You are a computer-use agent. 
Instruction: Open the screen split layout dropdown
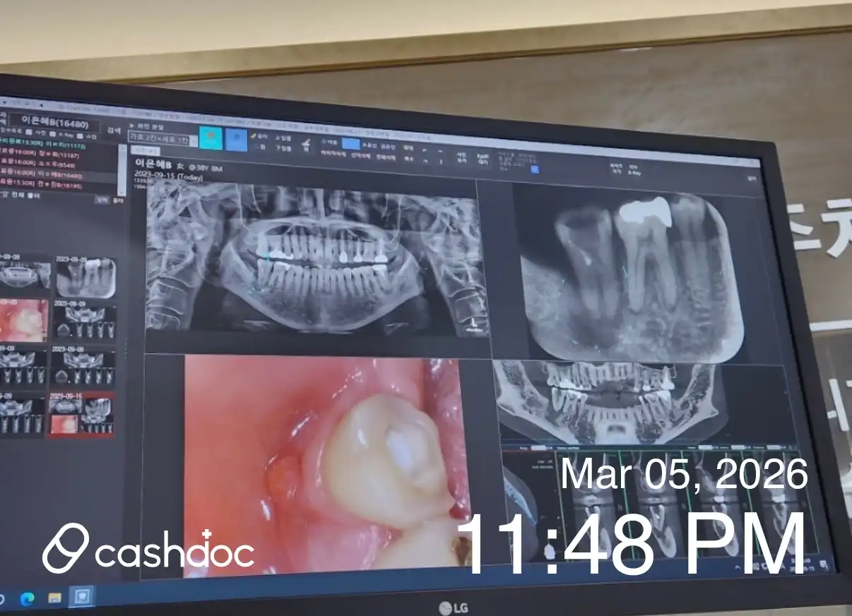pyautogui.click(x=162, y=138)
